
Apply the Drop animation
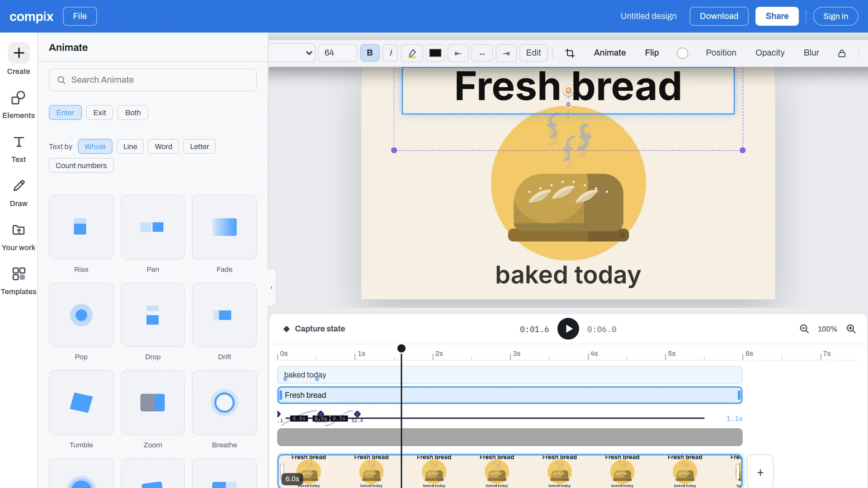point(153,315)
